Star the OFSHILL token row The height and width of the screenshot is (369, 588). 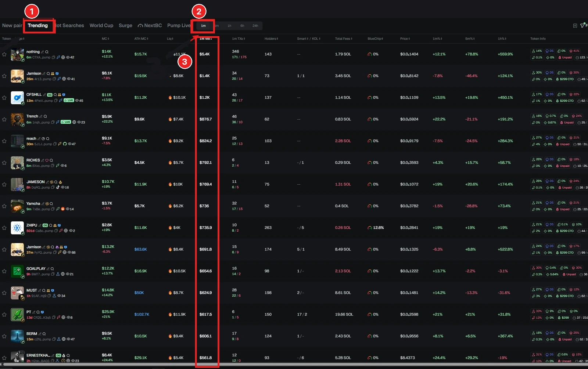pyautogui.click(x=4, y=98)
